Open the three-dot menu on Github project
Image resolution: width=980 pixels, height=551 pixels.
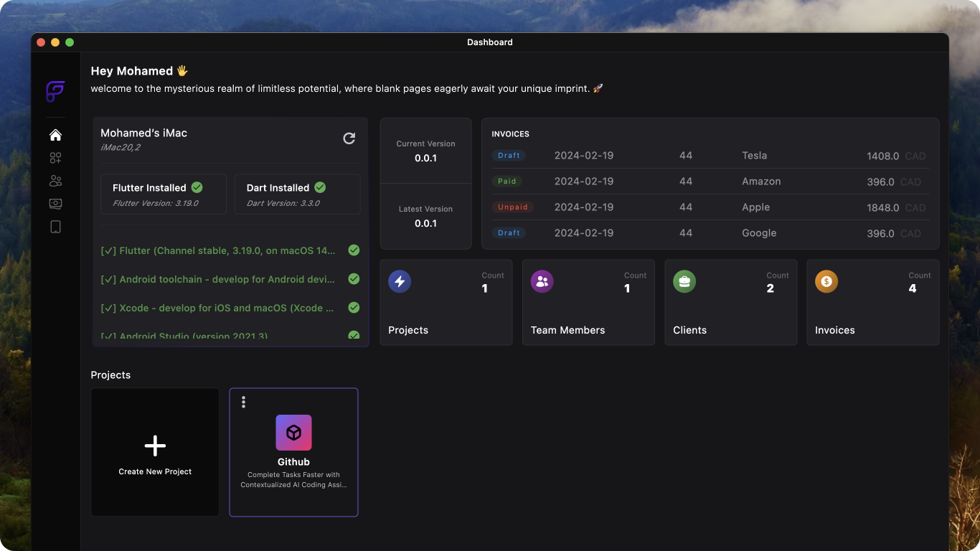244,402
